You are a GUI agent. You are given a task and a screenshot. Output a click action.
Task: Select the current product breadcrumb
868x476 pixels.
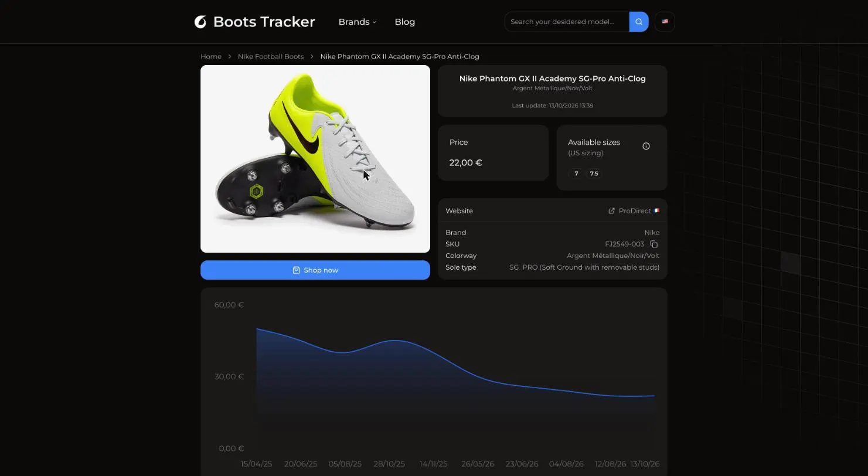[x=400, y=56]
